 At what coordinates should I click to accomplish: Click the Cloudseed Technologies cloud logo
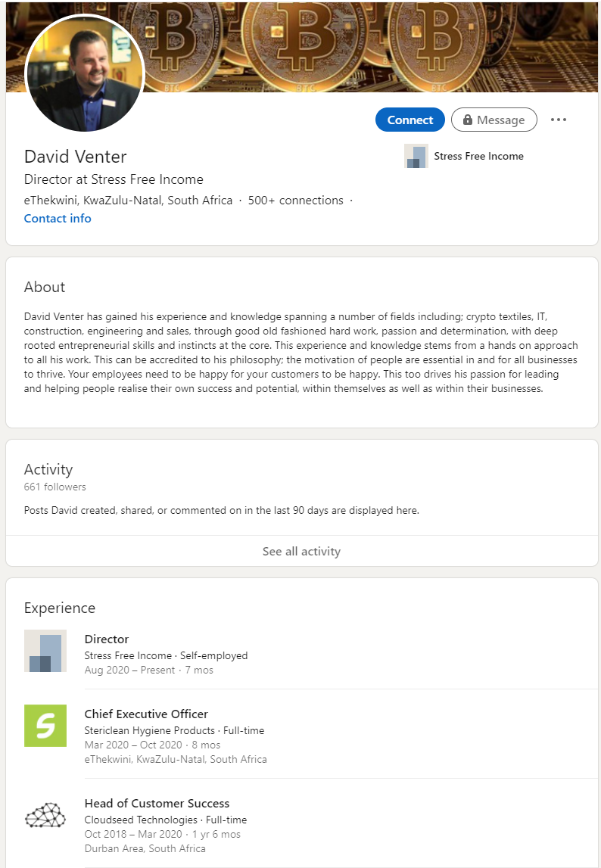(45, 816)
